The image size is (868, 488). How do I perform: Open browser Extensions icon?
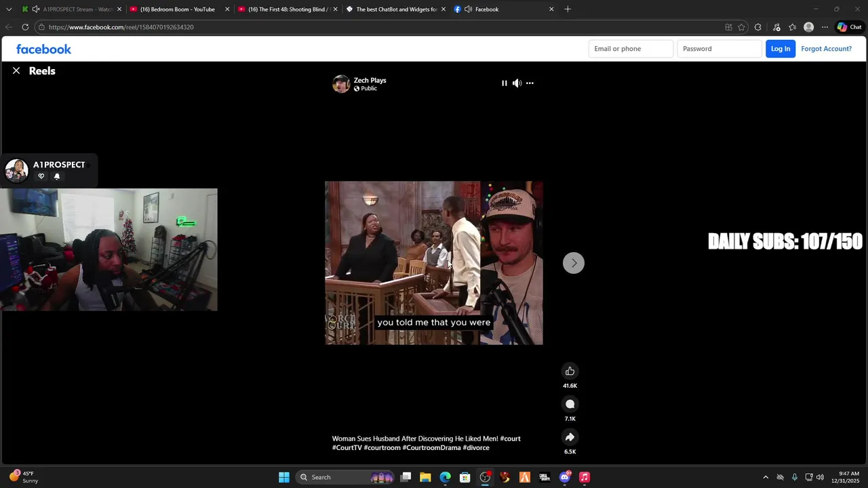pos(758,27)
